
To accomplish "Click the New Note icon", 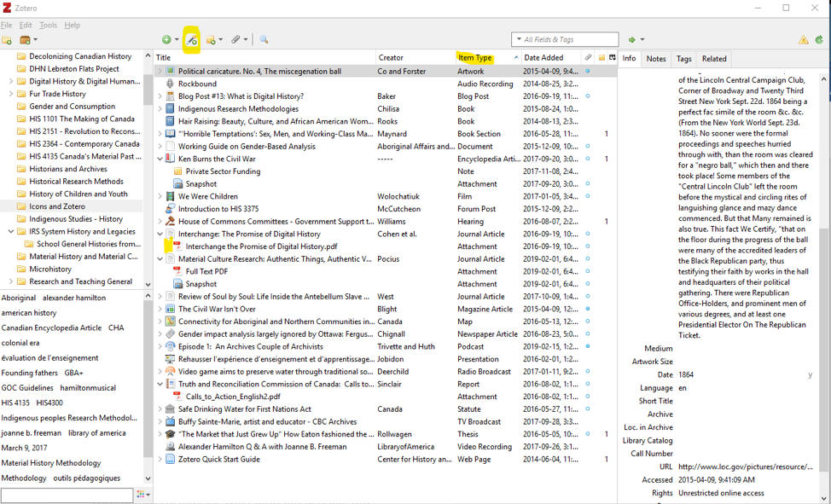I will pos(212,40).
